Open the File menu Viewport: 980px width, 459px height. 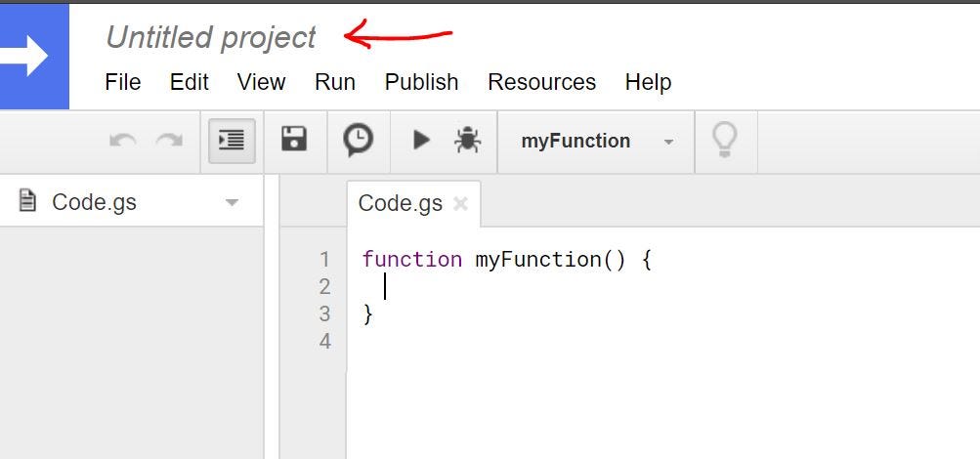123,82
